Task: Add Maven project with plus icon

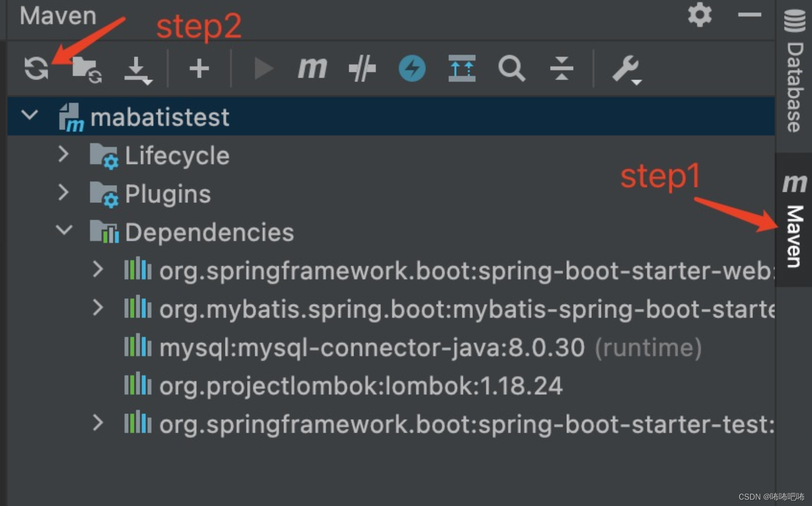Action: click(x=199, y=68)
